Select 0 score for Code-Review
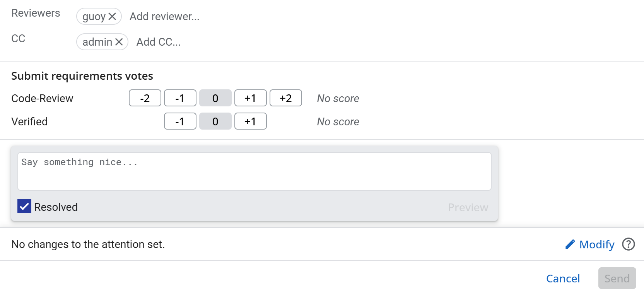The image size is (644, 294). point(215,98)
